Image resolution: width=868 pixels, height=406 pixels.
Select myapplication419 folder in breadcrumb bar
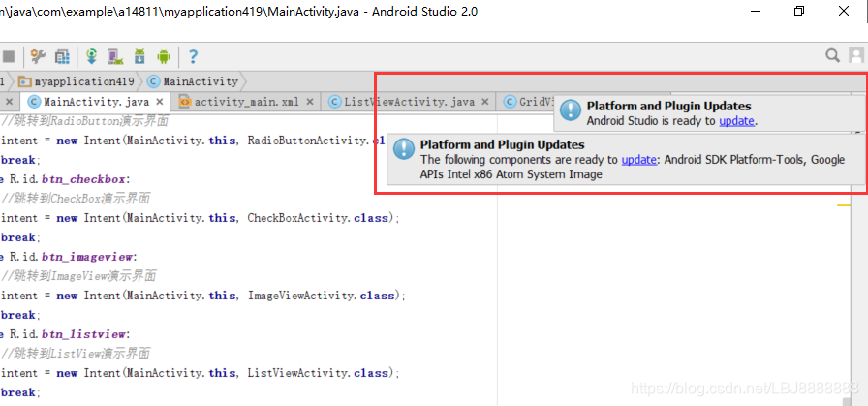pyautogui.click(x=76, y=81)
